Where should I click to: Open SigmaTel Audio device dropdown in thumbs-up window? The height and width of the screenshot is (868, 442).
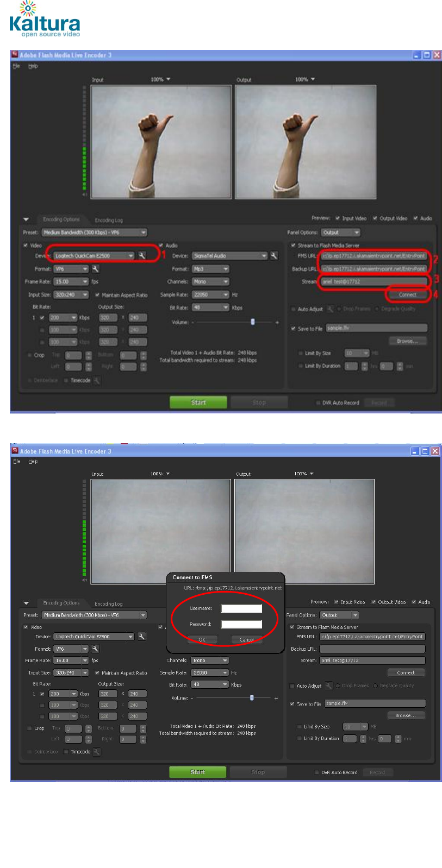point(230,255)
